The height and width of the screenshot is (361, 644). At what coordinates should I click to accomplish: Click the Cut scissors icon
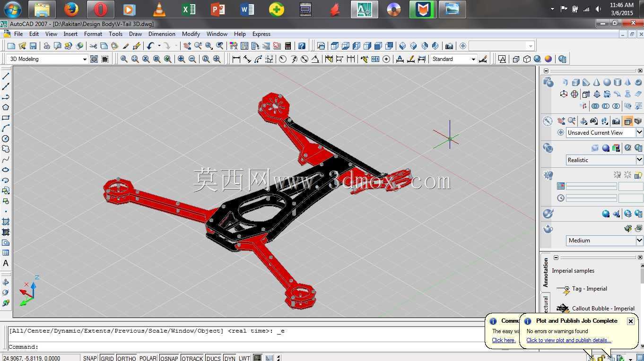pyautogui.click(x=93, y=46)
